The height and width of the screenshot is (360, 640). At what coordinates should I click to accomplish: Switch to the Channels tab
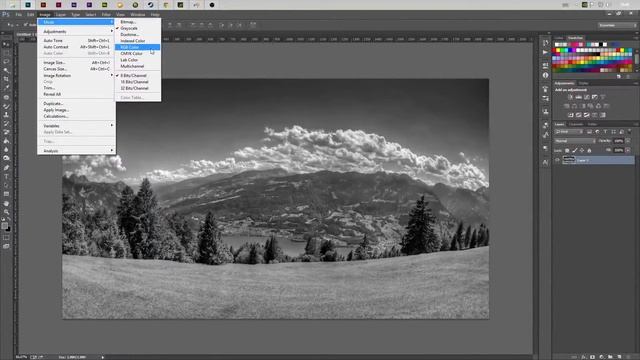point(576,124)
